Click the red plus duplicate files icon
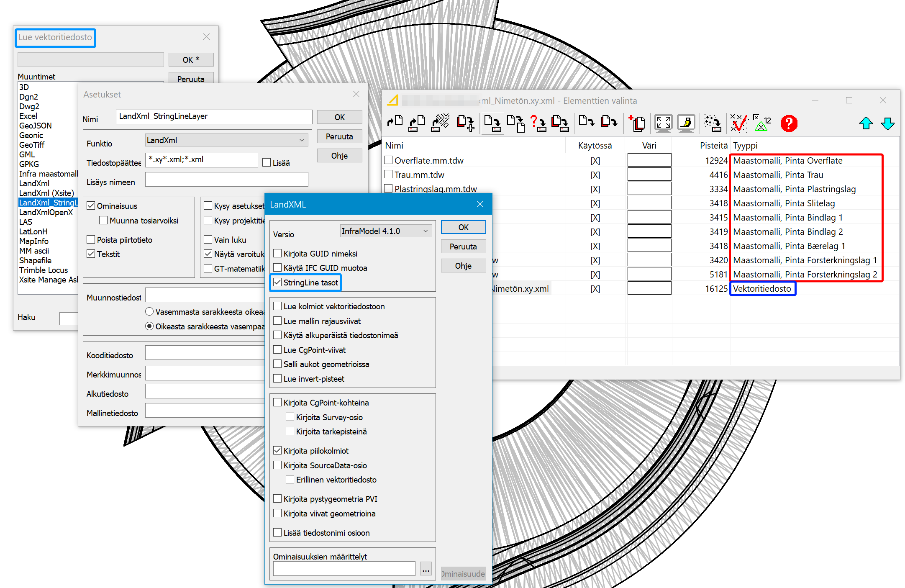 pyautogui.click(x=637, y=123)
